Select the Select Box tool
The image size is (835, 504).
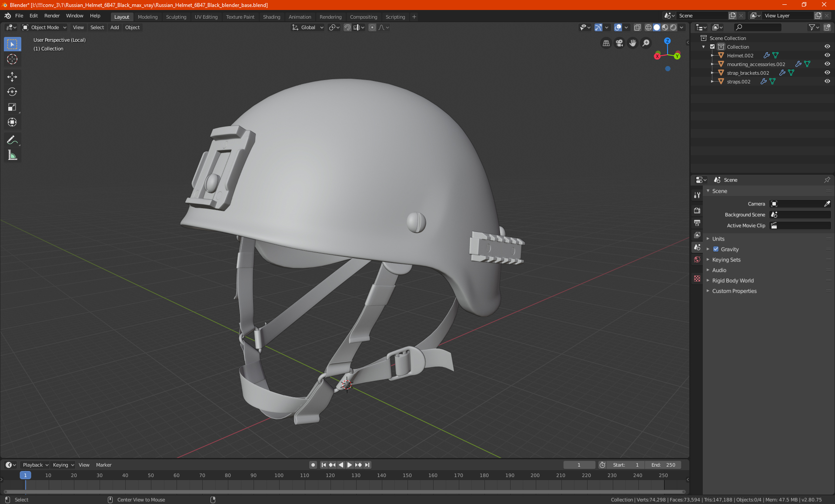pos(12,44)
